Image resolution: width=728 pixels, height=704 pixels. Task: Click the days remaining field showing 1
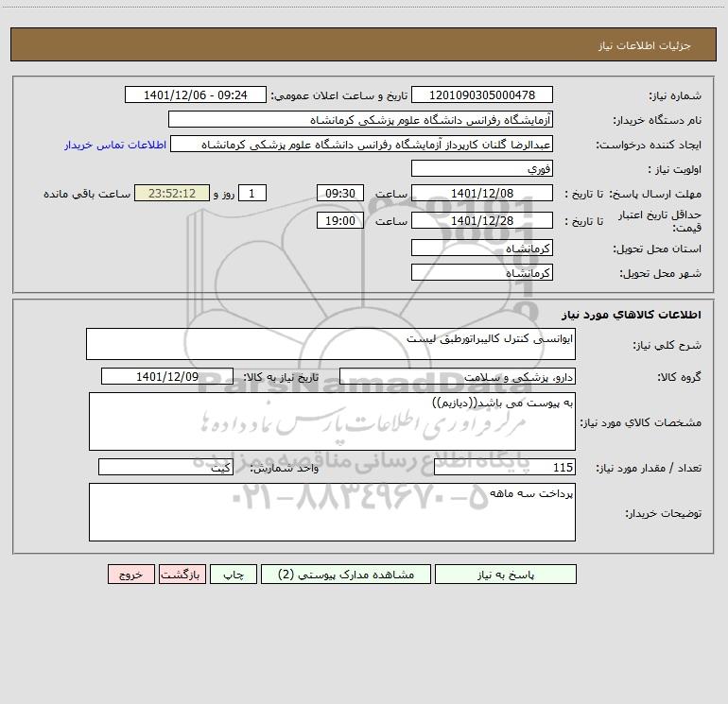point(252,193)
